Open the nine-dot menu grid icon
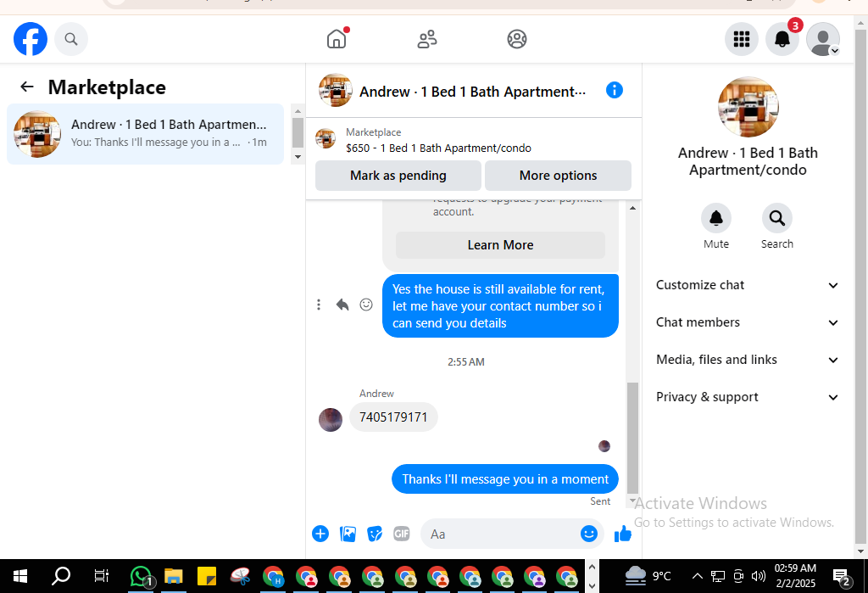The image size is (868, 593). [742, 39]
